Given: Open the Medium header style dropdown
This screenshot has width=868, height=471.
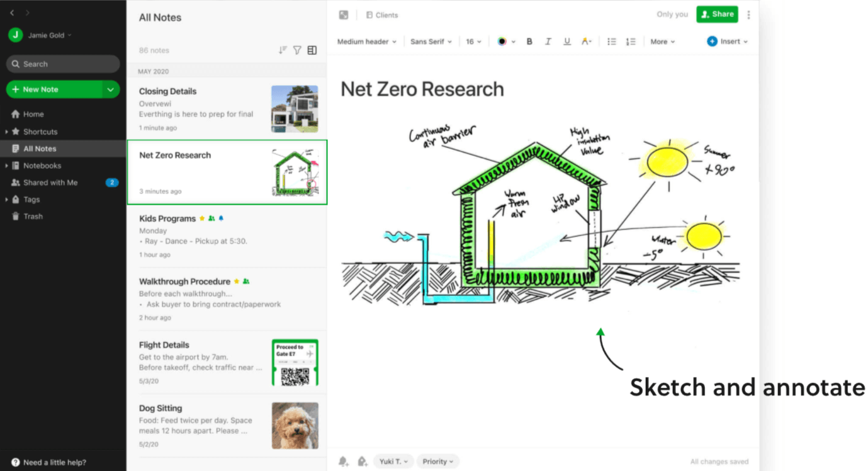Looking at the screenshot, I should coord(366,42).
